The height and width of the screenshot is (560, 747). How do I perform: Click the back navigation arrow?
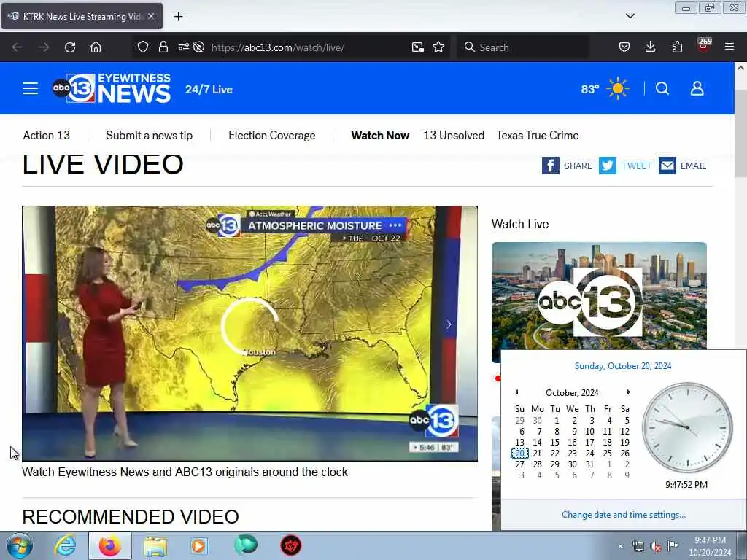[18, 47]
